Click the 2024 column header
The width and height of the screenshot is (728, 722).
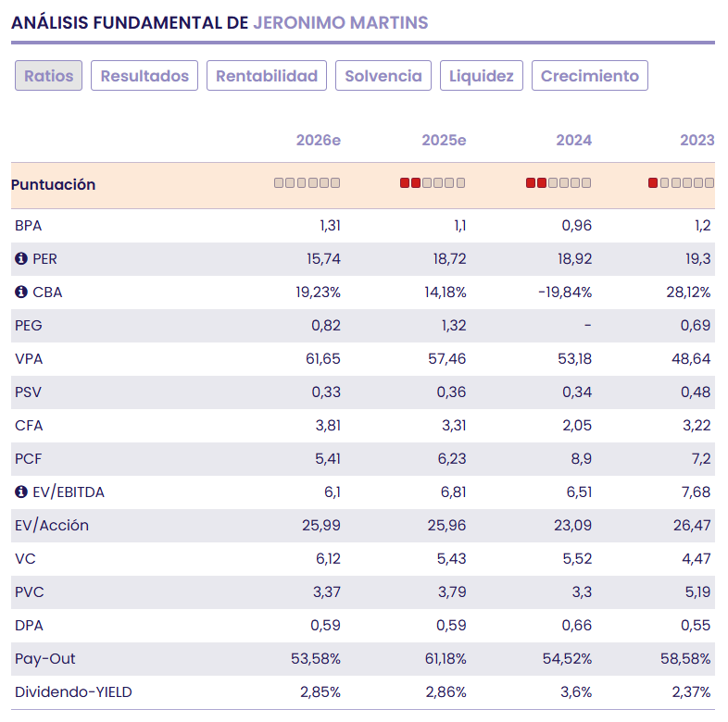573,141
